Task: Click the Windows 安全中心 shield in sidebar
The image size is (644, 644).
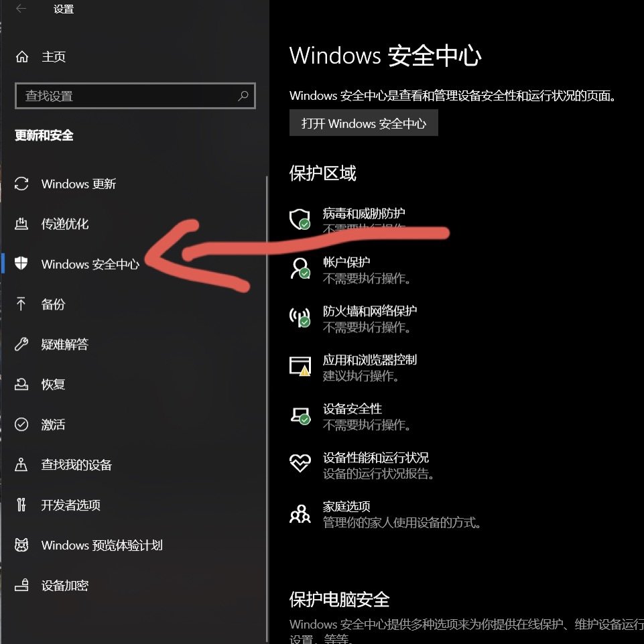Action: coord(21,264)
